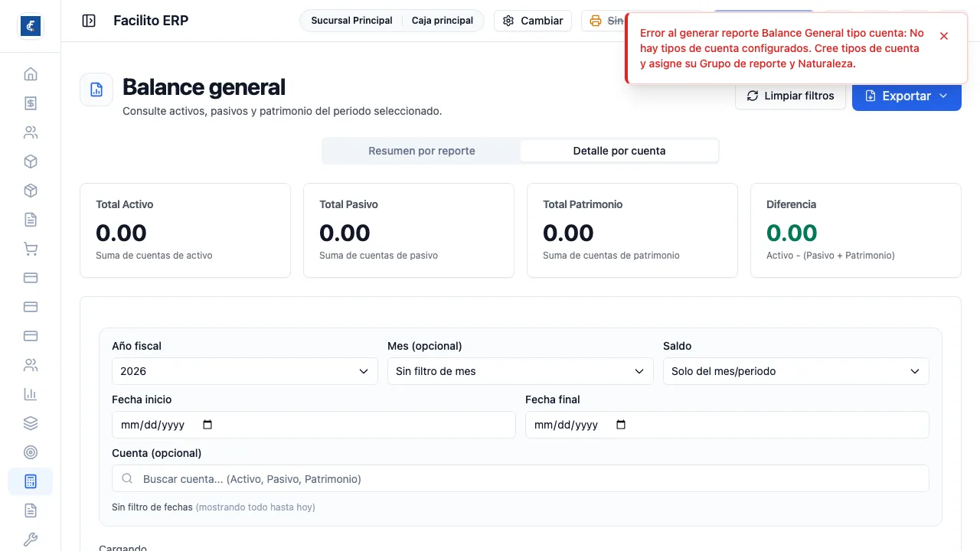Image resolution: width=980 pixels, height=551 pixels.
Task: Select the highlighted calculator sidebar icon
Action: coord(31,481)
